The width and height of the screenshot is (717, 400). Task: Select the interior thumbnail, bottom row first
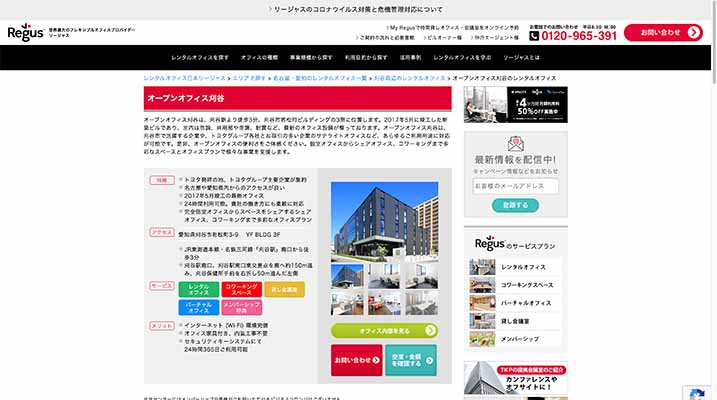(347, 303)
